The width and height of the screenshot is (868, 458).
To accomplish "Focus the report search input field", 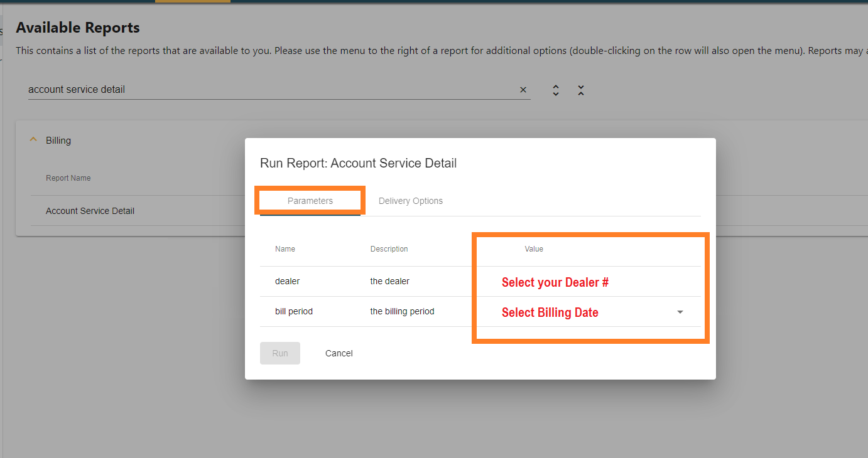I will 270,90.
